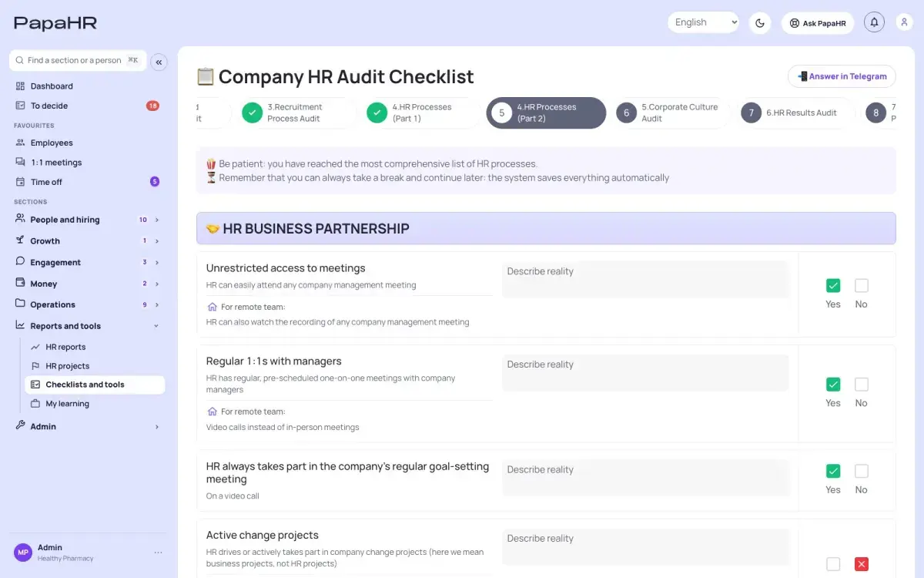Open notifications bell icon
Screen dimensions: 924x578
click(x=874, y=22)
